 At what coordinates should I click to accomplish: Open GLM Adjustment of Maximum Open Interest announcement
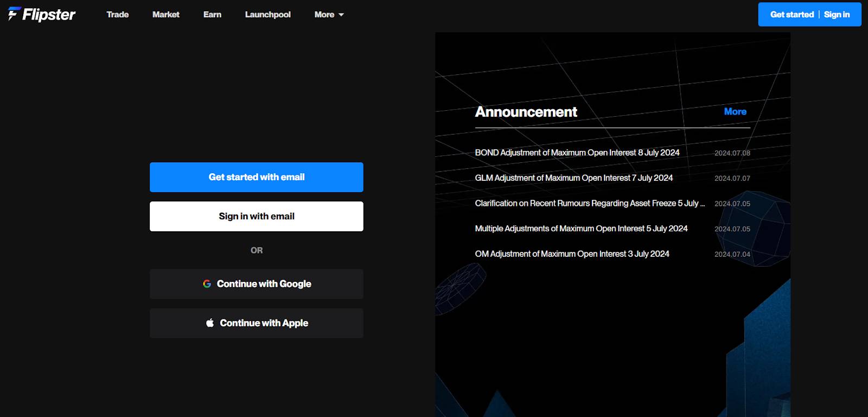(x=574, y=178)
